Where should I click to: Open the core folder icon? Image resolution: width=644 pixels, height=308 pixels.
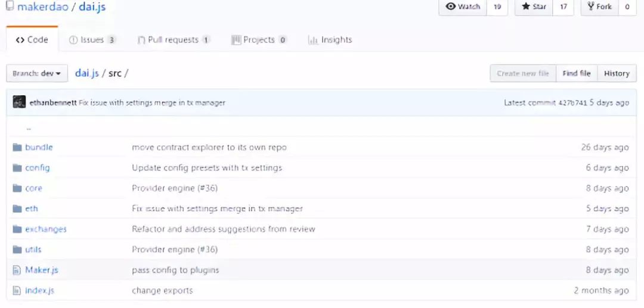[17, 188]
